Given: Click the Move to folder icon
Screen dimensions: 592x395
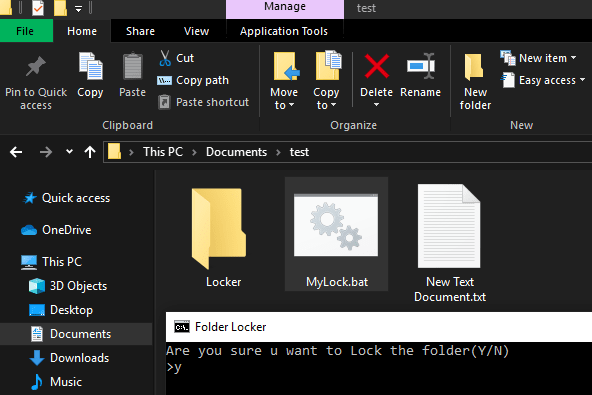Looking at the screenshot, I should [286, 66].
